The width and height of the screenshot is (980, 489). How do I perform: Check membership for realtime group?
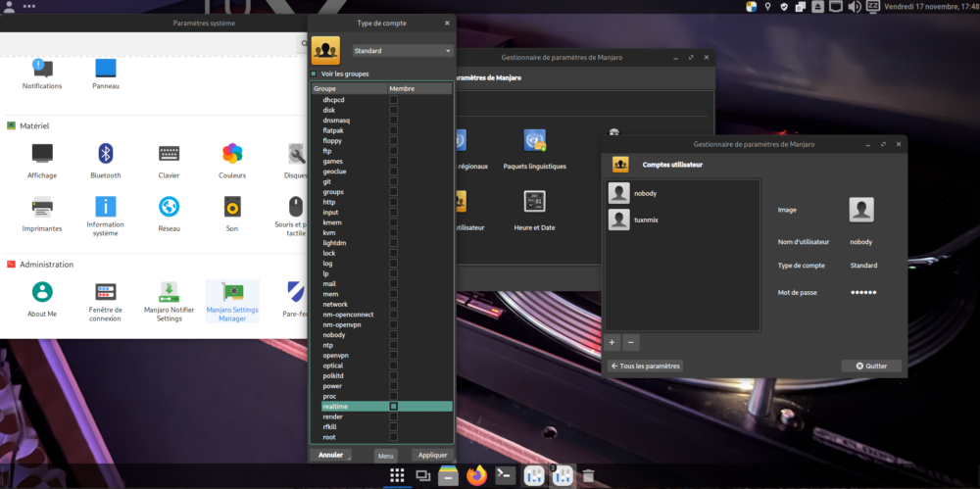(x=394, y=407)
